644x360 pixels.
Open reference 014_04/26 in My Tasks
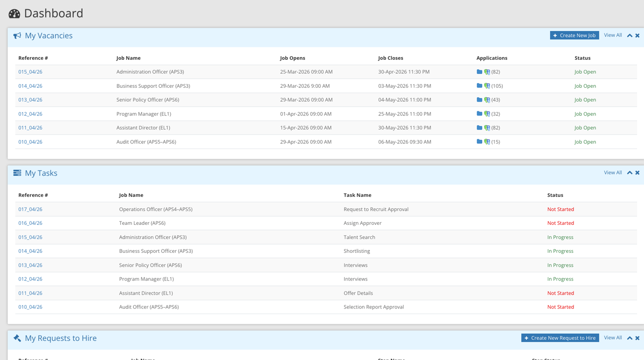[x=30, y=251]
